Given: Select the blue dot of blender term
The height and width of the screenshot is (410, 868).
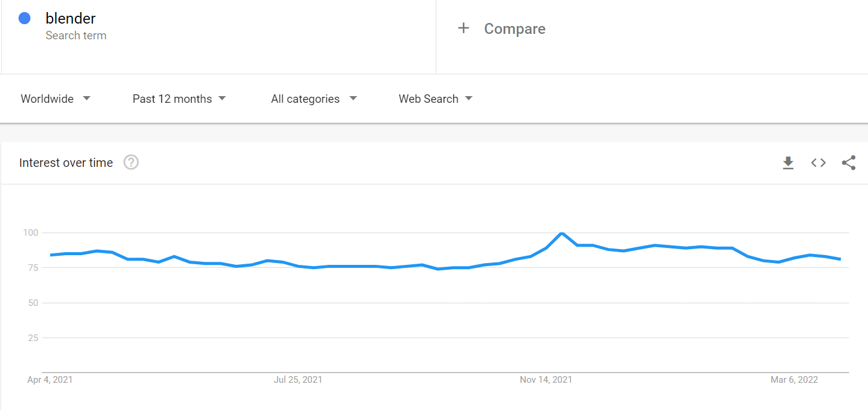Looking at the screenshot, I should 25,18.
